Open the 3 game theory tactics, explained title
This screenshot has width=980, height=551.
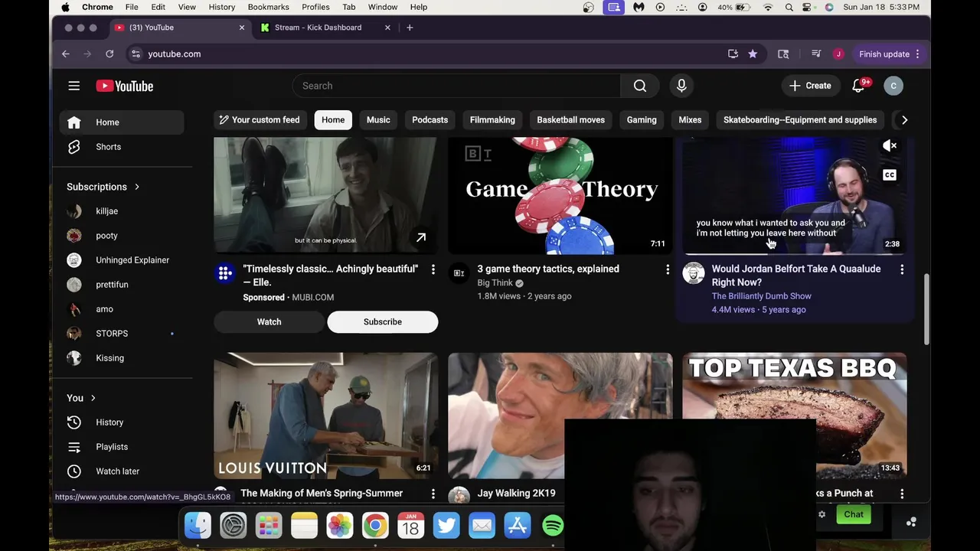(x=548, y=269)
